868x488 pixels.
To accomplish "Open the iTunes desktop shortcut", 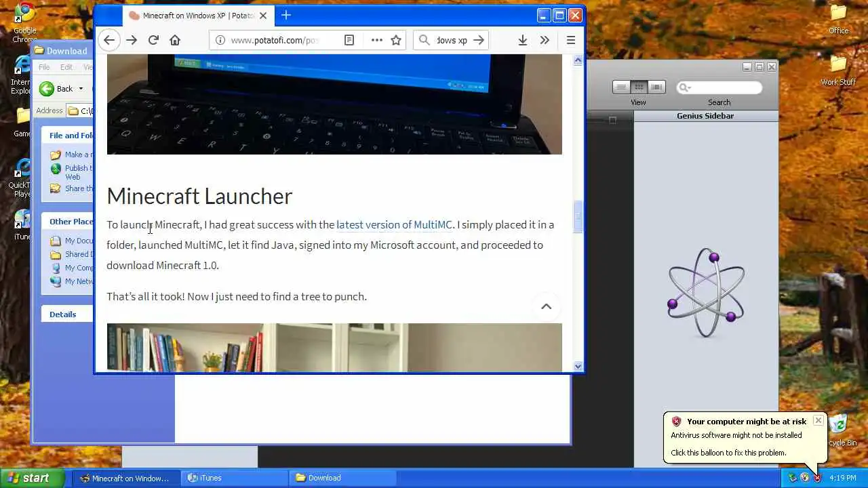I will coord(23,225).
